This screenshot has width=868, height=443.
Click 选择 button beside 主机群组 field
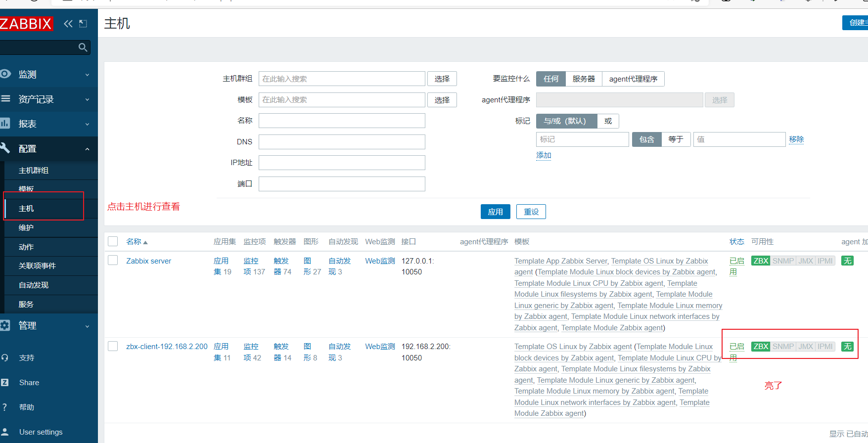point(442,79)
